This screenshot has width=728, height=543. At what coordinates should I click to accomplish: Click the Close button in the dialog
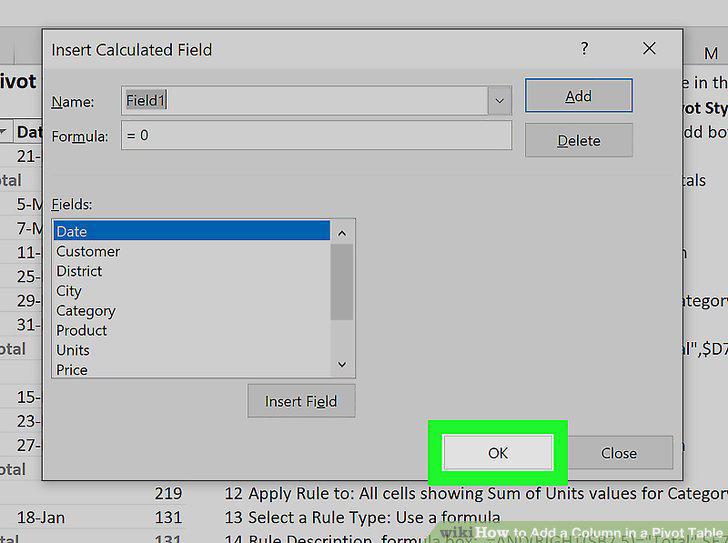click(619, 452)
